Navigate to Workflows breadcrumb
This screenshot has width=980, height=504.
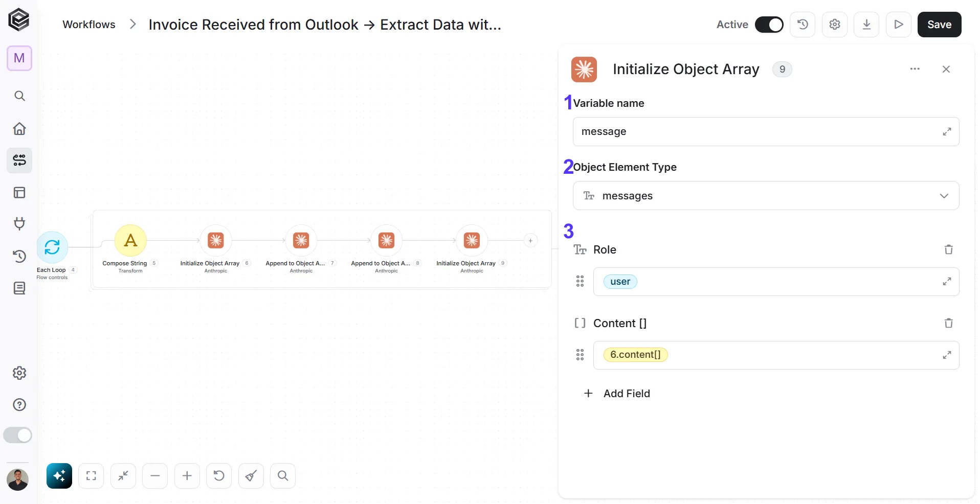89,25
